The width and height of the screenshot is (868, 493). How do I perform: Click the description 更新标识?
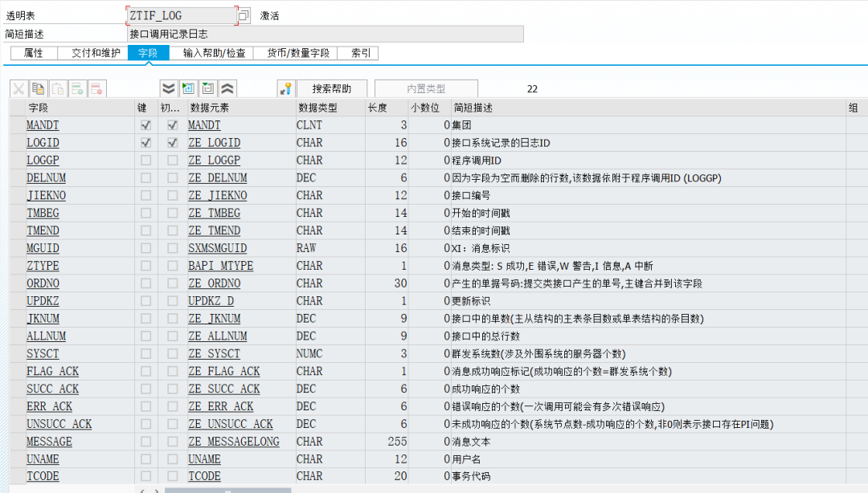pyautogui.click(x=471, y=301)
